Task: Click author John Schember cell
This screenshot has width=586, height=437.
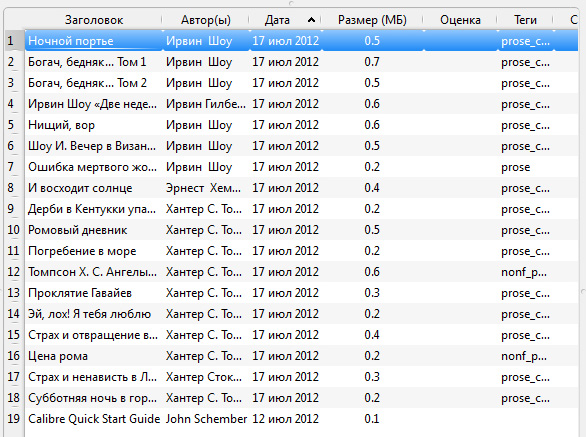Action: click(x=206, y=419)
